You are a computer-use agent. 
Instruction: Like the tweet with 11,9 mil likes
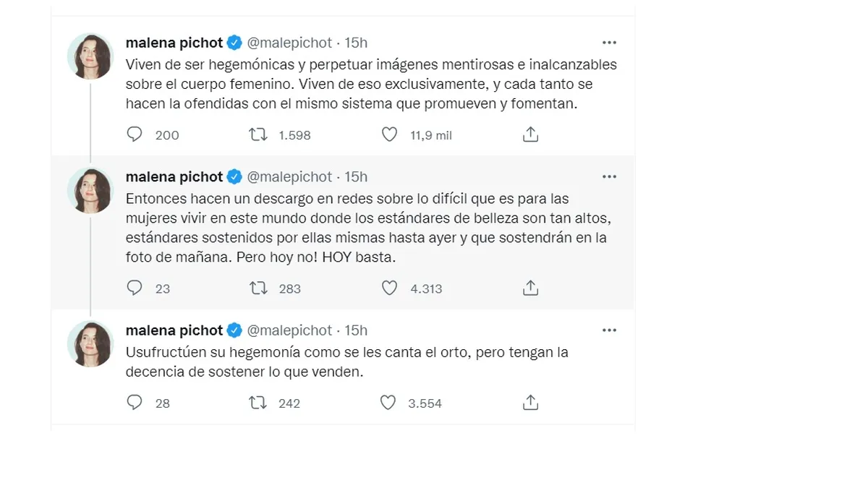tap(389, 134)
